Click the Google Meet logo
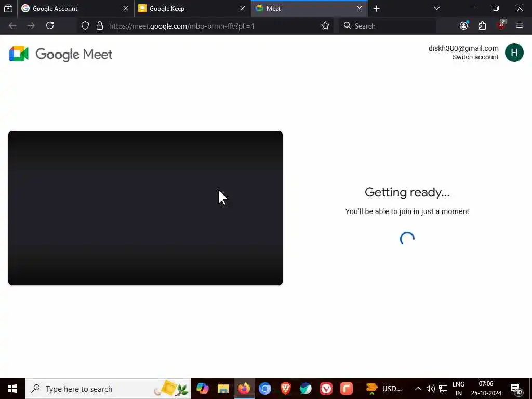The image size is (532, 399). [x=61, y=54]
